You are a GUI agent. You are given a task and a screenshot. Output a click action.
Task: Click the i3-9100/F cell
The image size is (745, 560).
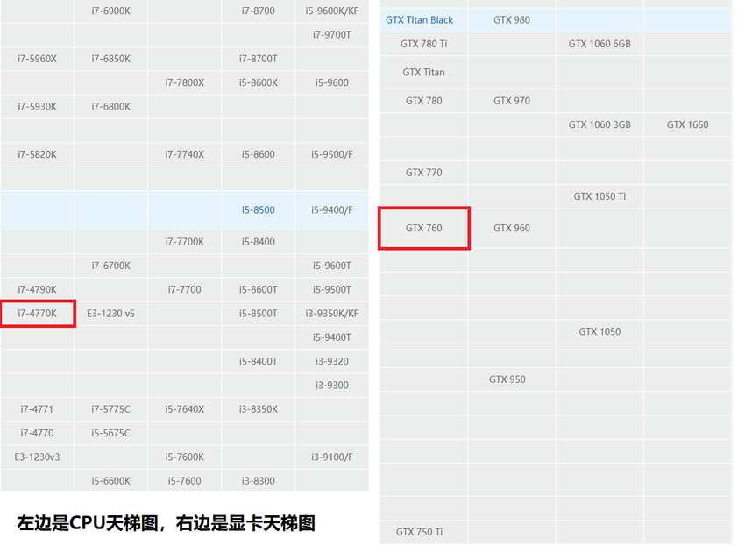[x=332, y=457]
